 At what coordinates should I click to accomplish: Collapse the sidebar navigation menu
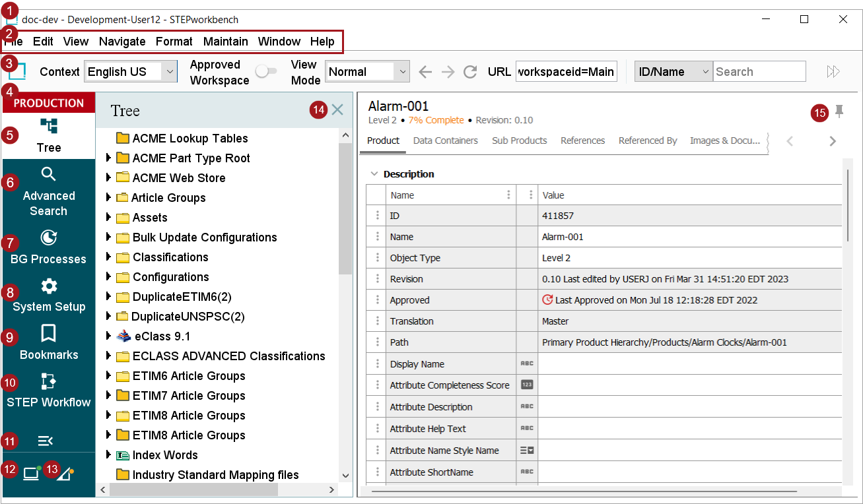click(46, 441)
